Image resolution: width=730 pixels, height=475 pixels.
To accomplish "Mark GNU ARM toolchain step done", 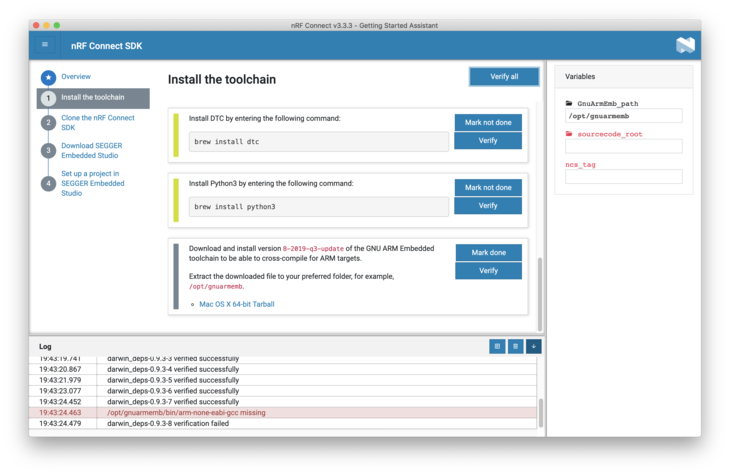I will [488, 252].
